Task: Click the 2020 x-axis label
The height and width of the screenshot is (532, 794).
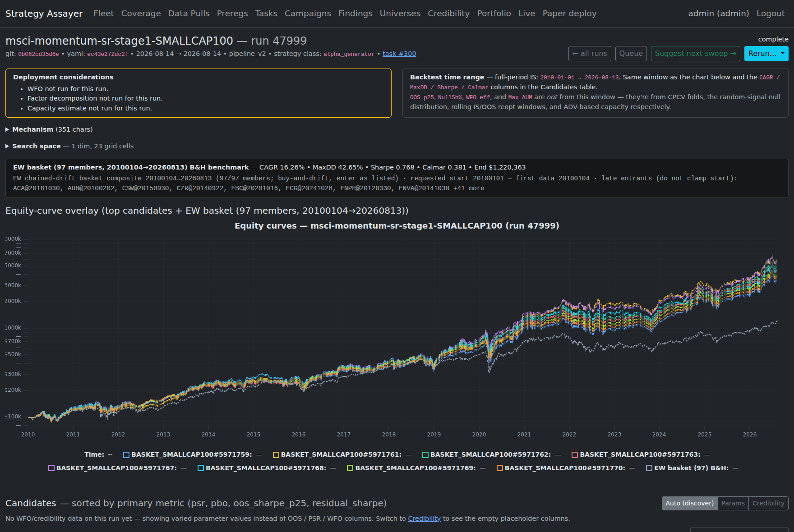Action: click(479, 435)
